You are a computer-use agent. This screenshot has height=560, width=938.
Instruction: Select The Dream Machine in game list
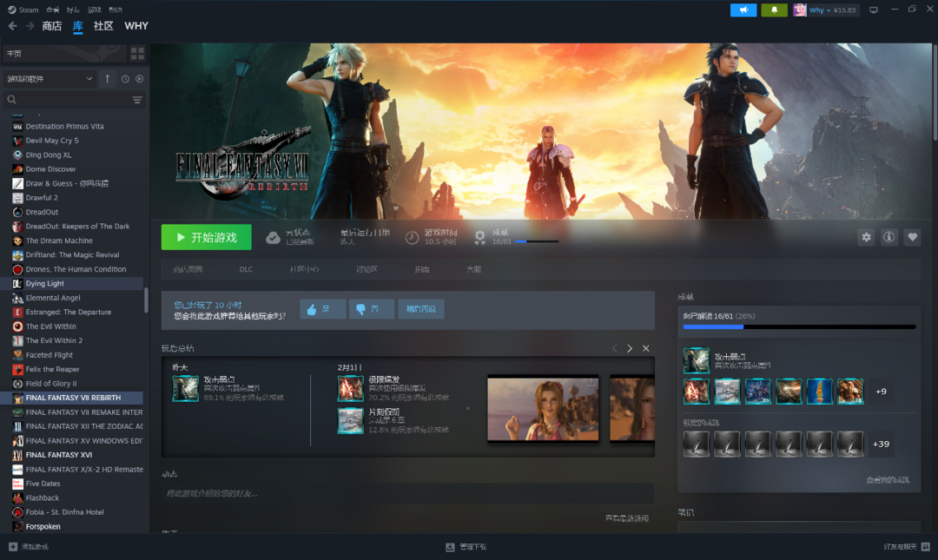[x=72, y=240]
